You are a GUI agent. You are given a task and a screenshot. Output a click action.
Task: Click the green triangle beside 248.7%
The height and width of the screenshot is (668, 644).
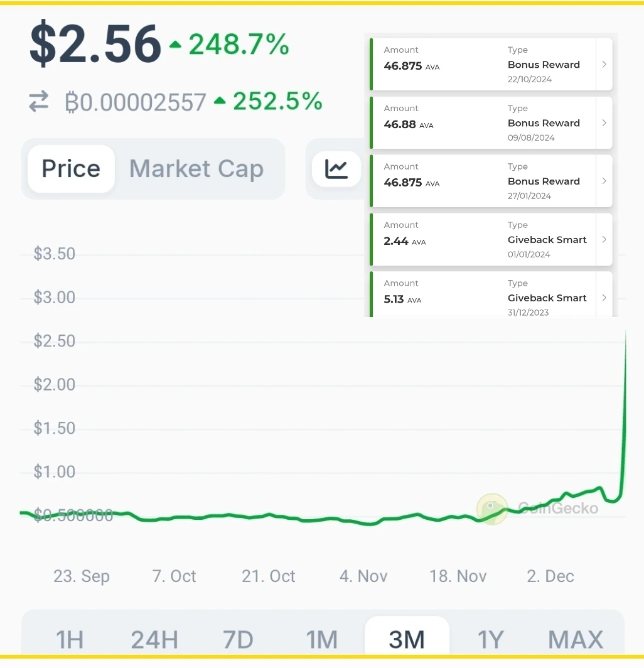coord(175,45)
